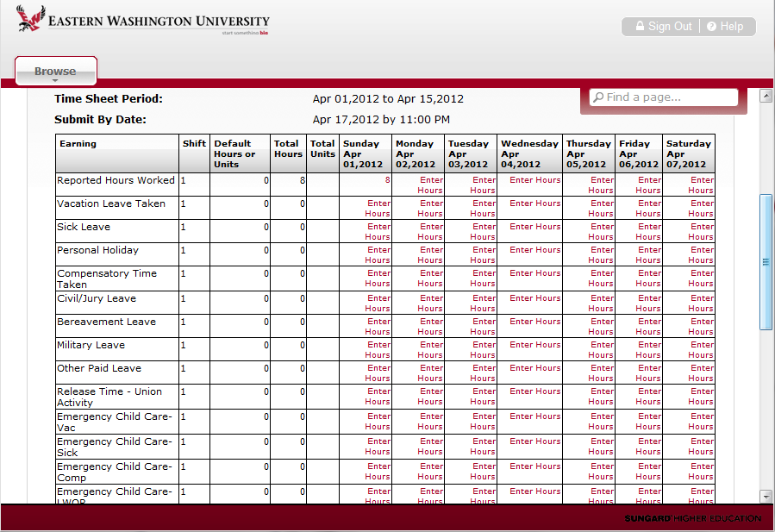This screenshot has width=775, height=532.
Task: Click Enter Hours for Other Paid Leave on Tuesday
Action: click(x=483, y=372)
